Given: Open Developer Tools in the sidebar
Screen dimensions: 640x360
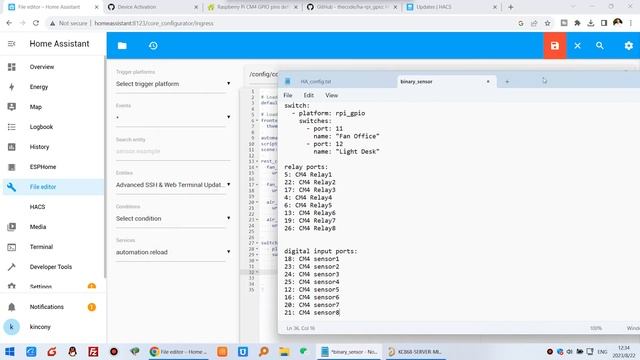Looking at the screenshot, I should (x=53, y=267).
